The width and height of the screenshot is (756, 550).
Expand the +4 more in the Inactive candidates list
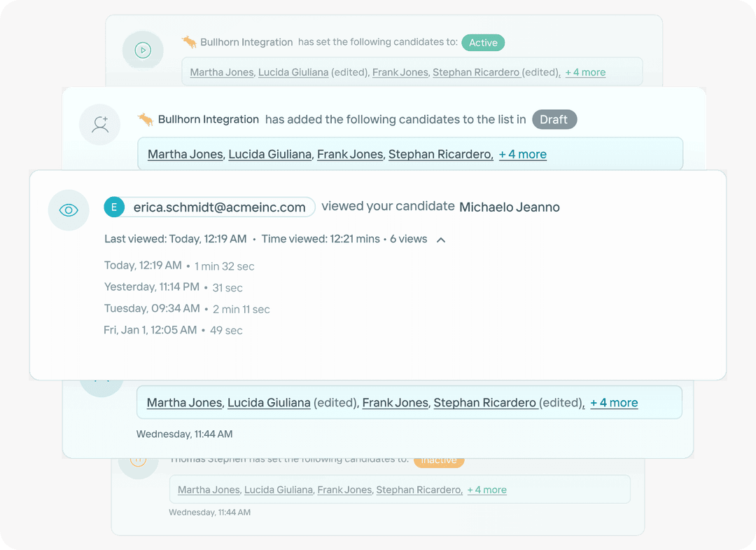click(486, 490)
